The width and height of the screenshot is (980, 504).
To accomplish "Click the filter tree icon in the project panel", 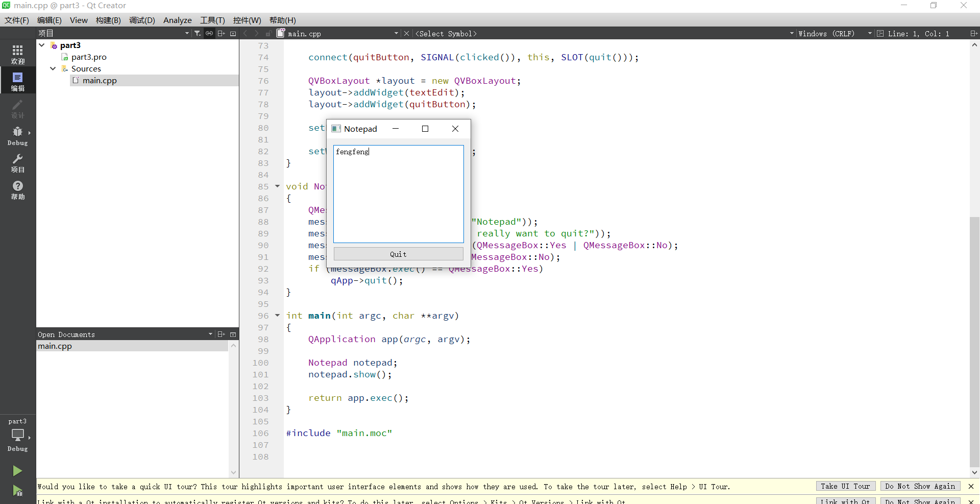I will tap(198, 33).
